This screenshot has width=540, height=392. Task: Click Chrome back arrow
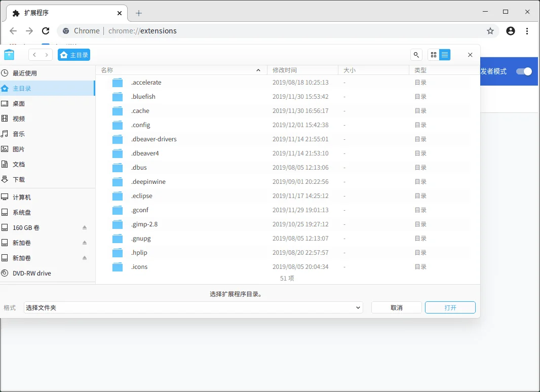tap(13, 31)
